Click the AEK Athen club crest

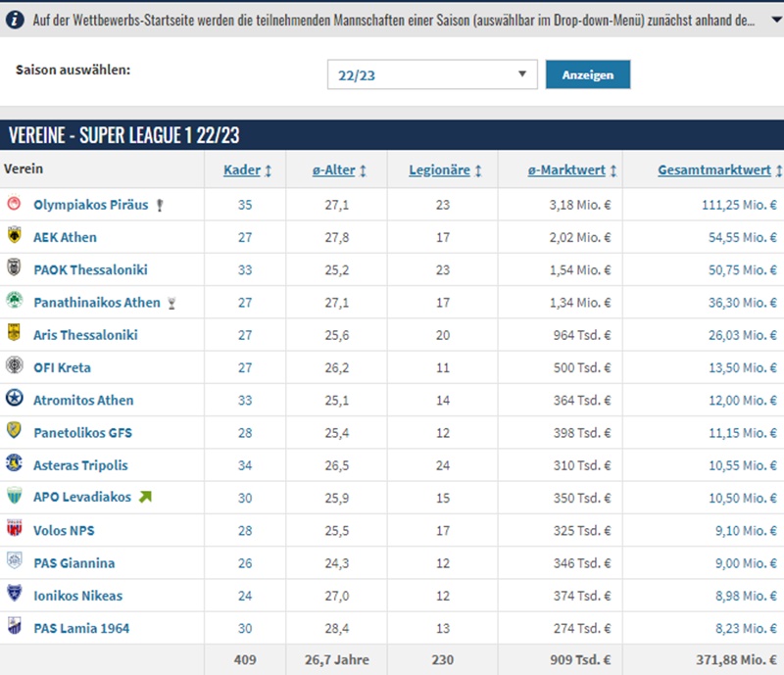(x=14, y=235)
